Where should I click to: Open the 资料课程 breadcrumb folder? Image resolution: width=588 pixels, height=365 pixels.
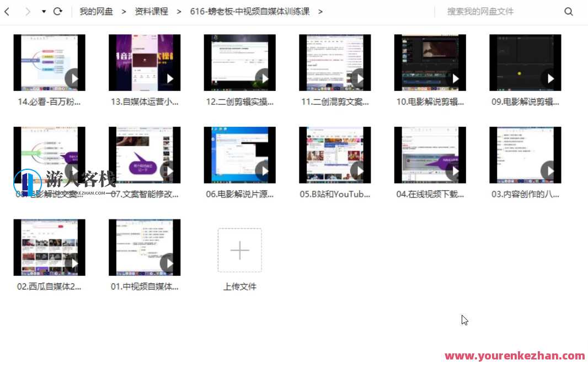tap(151, 10)
